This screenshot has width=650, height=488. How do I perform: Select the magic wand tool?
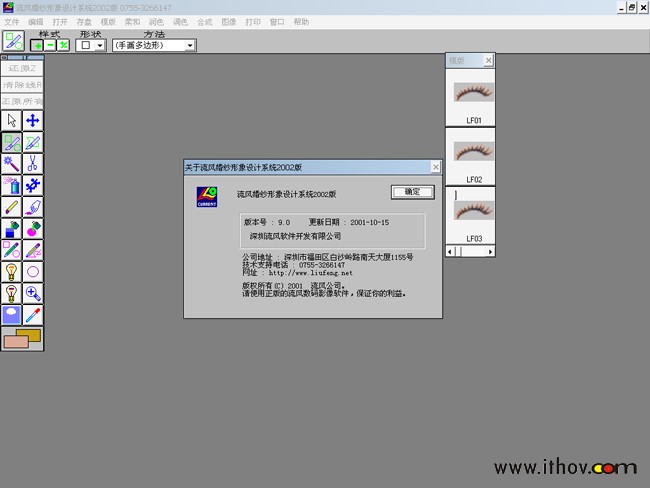tap(12, 164)
